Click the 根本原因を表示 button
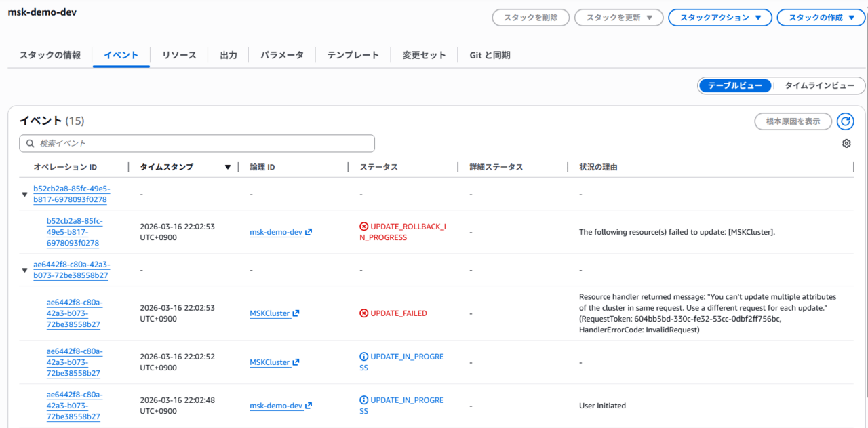Viewport: 868px width, 428px height. point(793,121)
